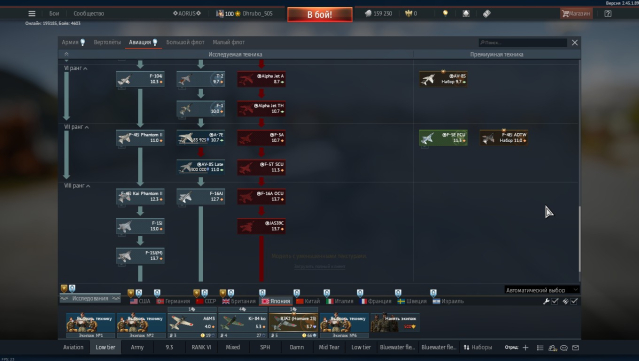
Task: Click the wrench auto-repair icon
Action: click(546, 301)
